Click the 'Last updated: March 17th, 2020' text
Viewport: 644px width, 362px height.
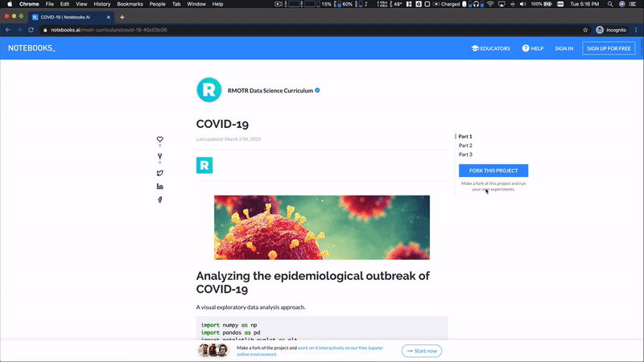click(229, 139)
